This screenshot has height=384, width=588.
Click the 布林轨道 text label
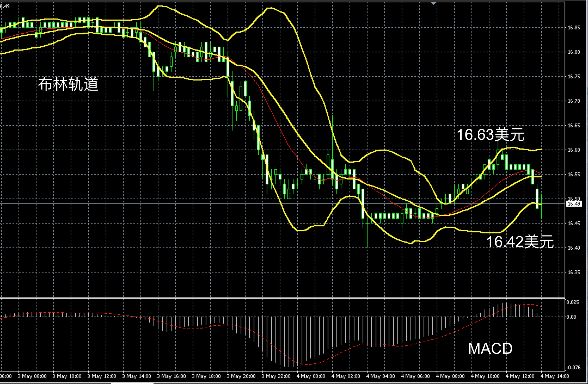coord(68,84)
